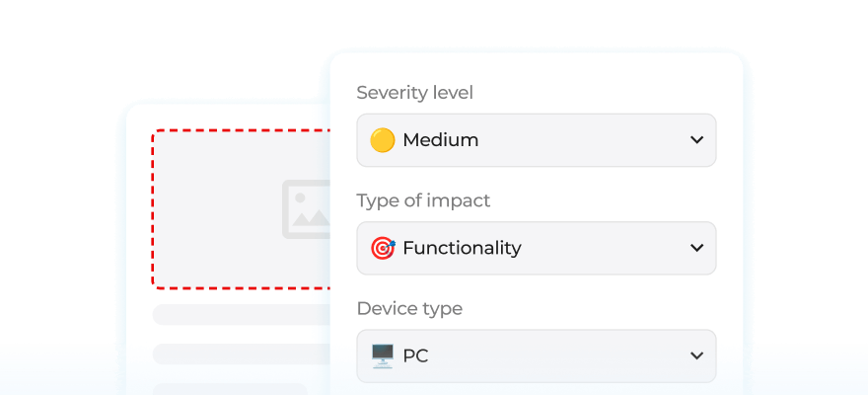Click the yellow circle severity icon

(382, 140)
